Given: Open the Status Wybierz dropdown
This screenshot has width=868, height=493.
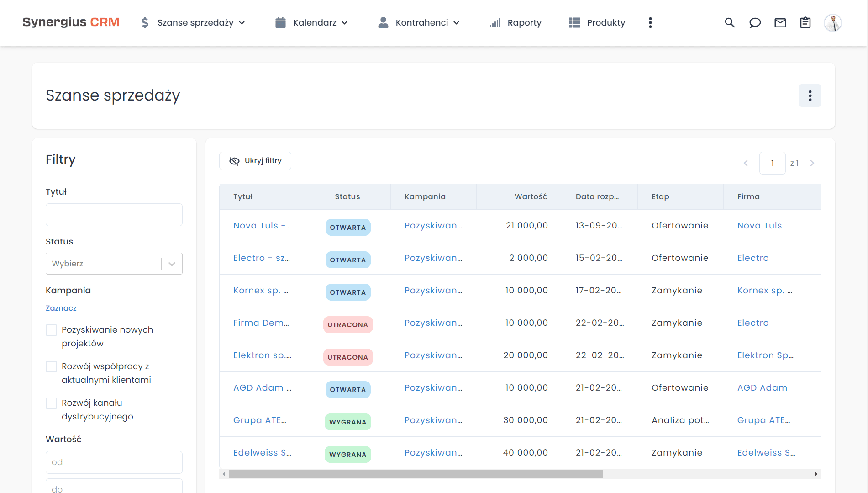Looking at the screenshot, I should (114, 264).
